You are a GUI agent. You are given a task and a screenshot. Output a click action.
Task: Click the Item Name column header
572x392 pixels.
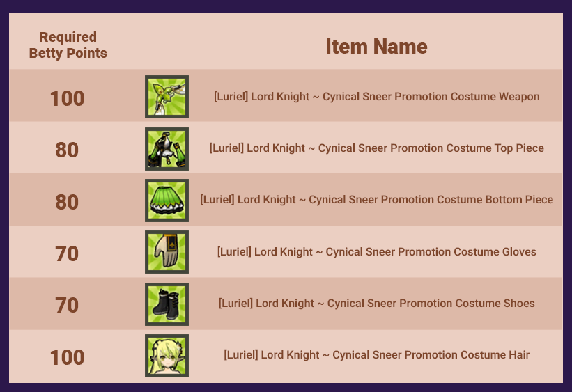pyautogui.click(x=376, y=47)
